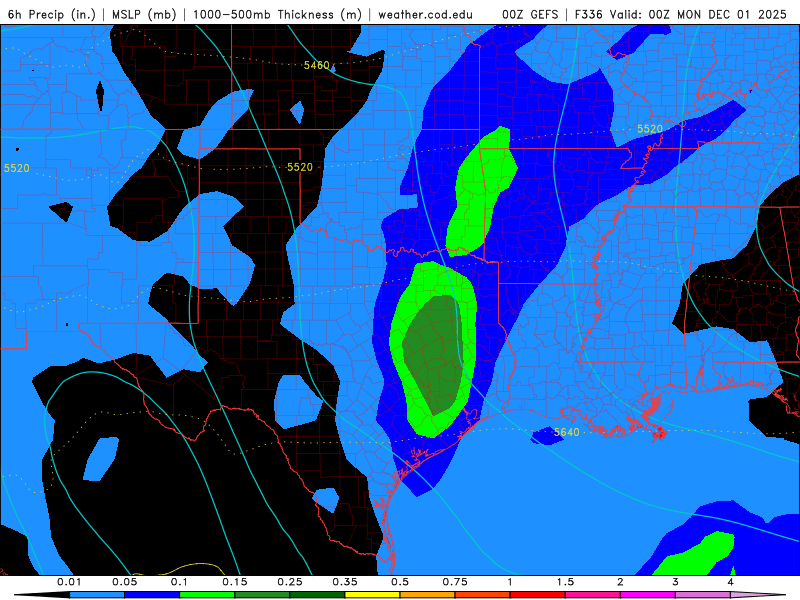Click the '0.01' legend value
Image resolution: width=800 pixels, height=600 pixels.
(69, 582)
